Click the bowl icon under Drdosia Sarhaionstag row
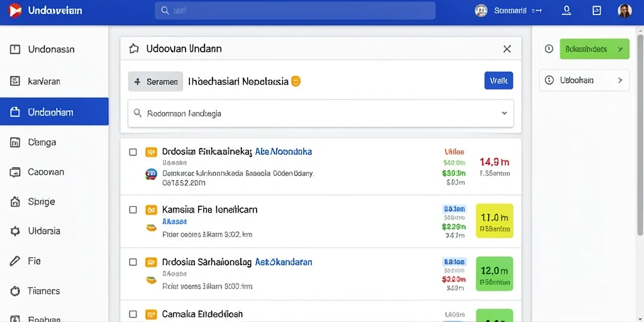The height and width of the screenshot is (322, 644). point(152,280)
